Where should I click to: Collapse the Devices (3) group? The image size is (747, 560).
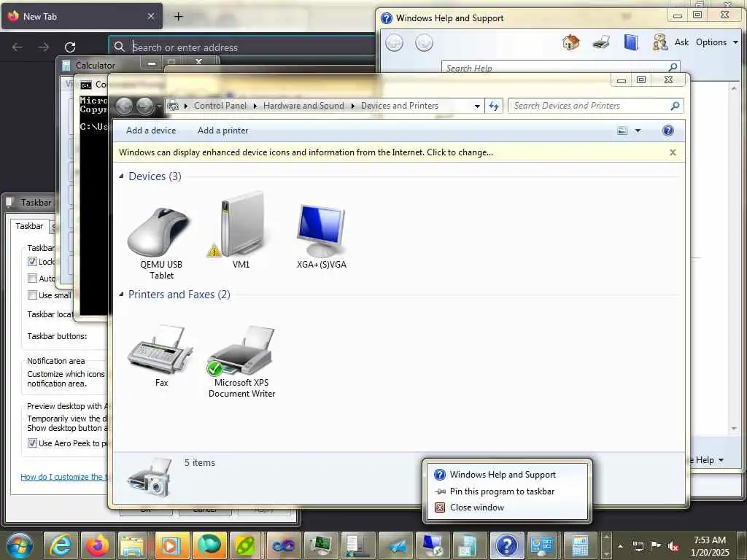coord(121,176)
